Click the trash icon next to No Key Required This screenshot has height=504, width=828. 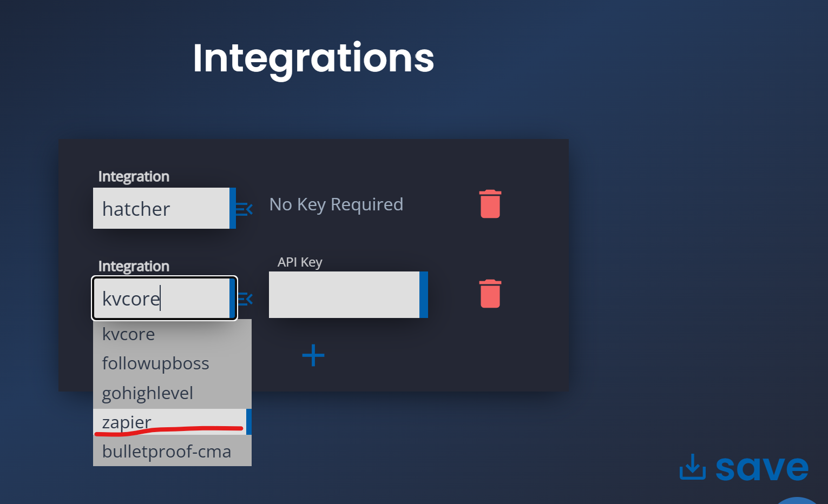(x=490, y=204)
